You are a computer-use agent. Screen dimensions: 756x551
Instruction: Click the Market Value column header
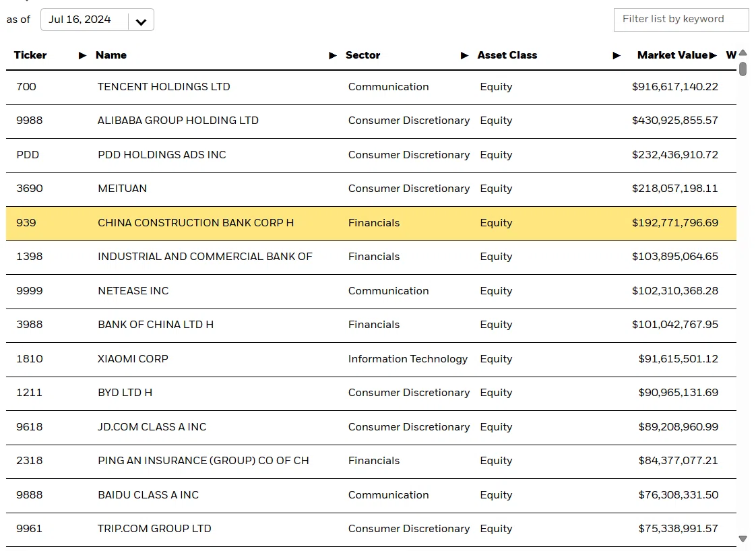[672, 55]
